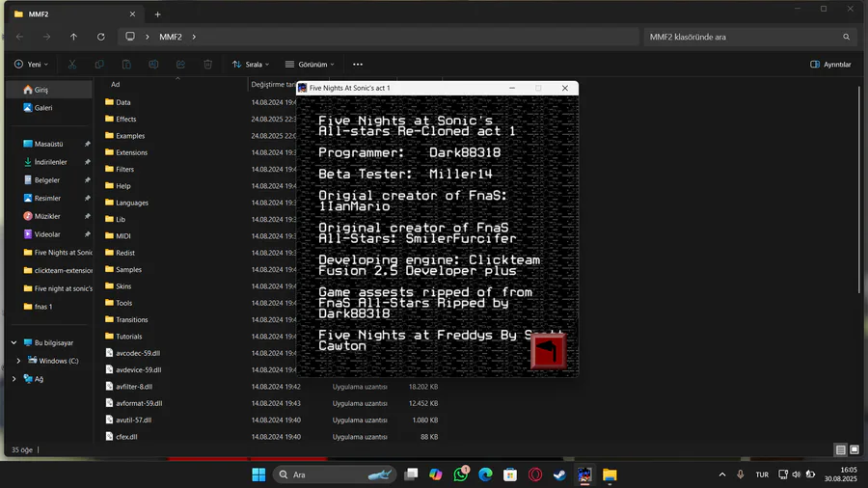Select the cfex.dll file
Screen dimensions: 868x488
pyautogui.click(x=125, y=437)
